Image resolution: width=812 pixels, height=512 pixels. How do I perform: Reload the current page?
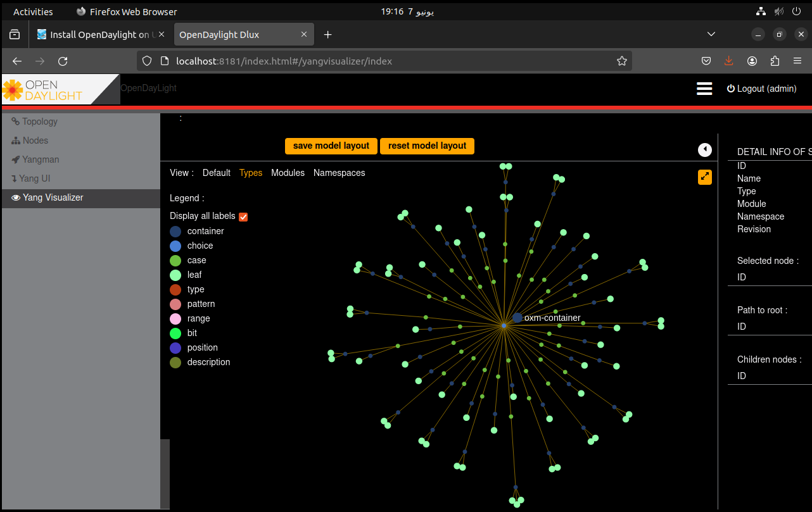63,61
